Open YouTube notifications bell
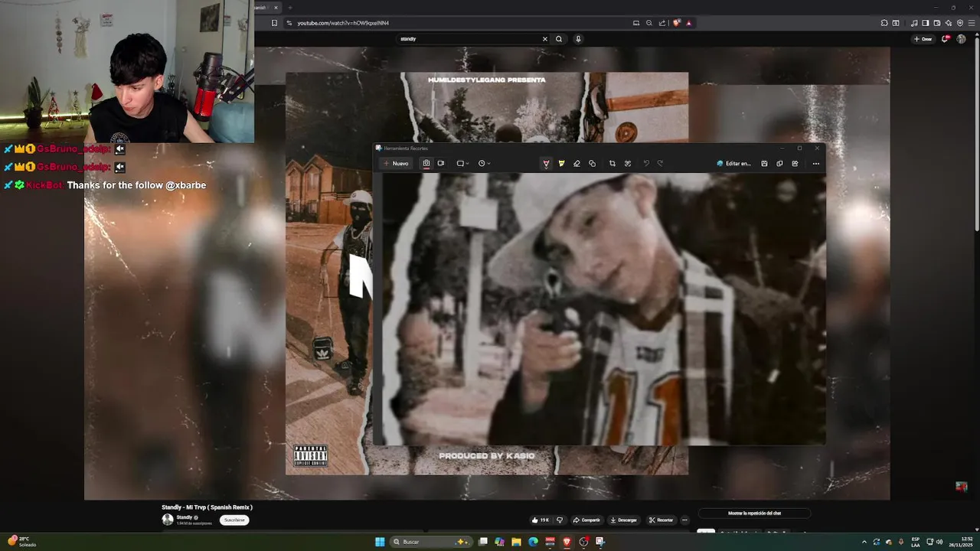 946,38
